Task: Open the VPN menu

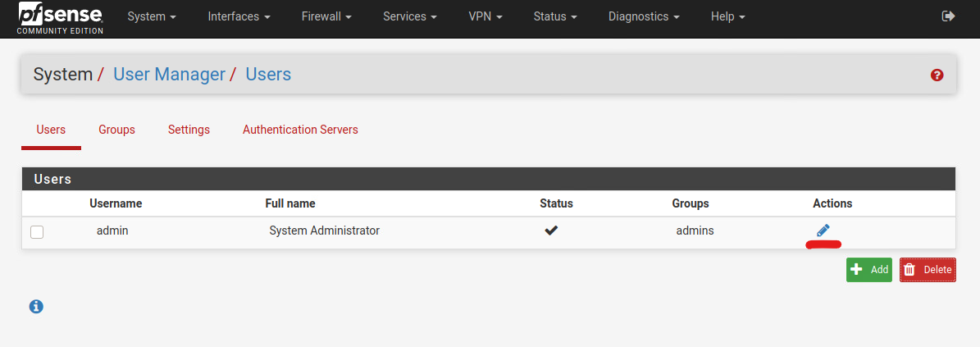Action: [x=485, y=17]
